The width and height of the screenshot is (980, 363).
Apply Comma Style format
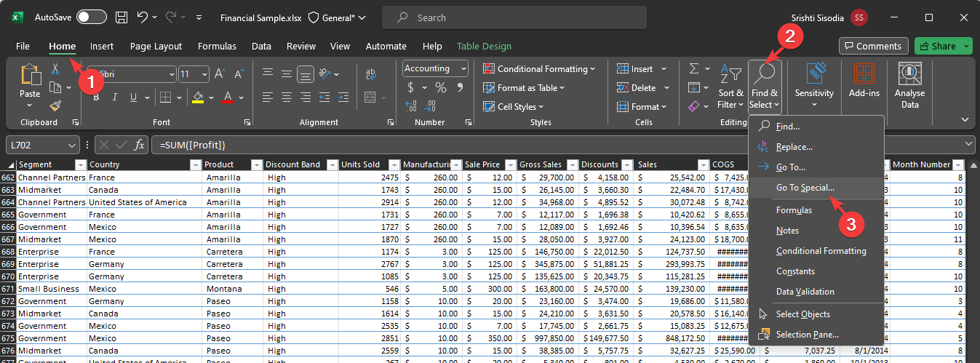[x=460, y=87]
